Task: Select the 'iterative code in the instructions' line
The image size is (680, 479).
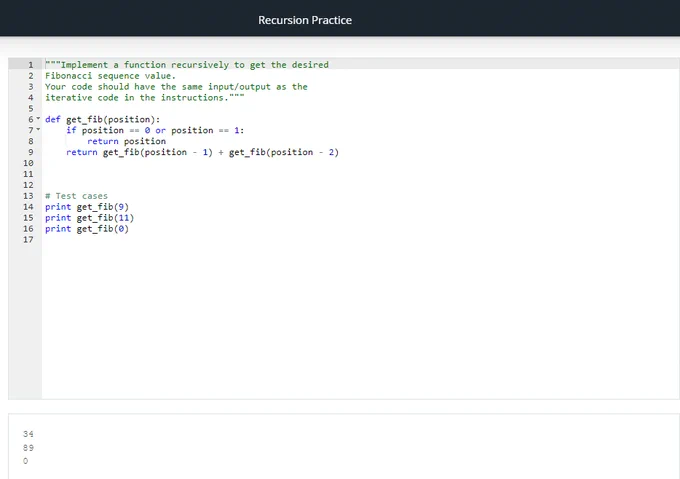Action: point(145,98)
